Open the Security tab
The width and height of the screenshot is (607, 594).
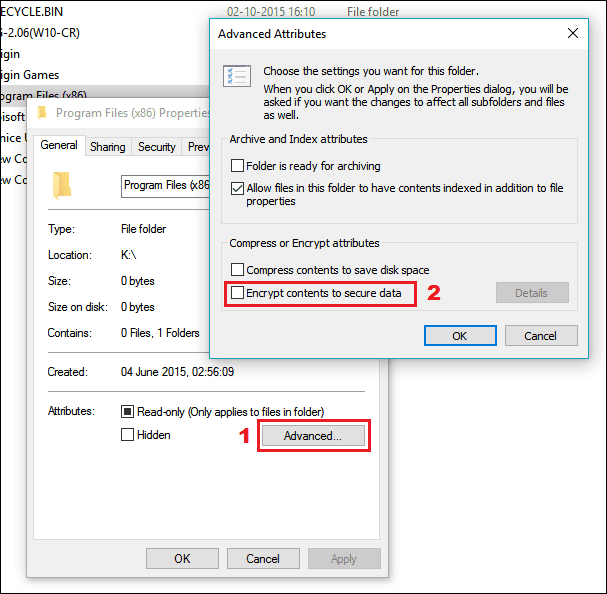click(x=156, y=147)
